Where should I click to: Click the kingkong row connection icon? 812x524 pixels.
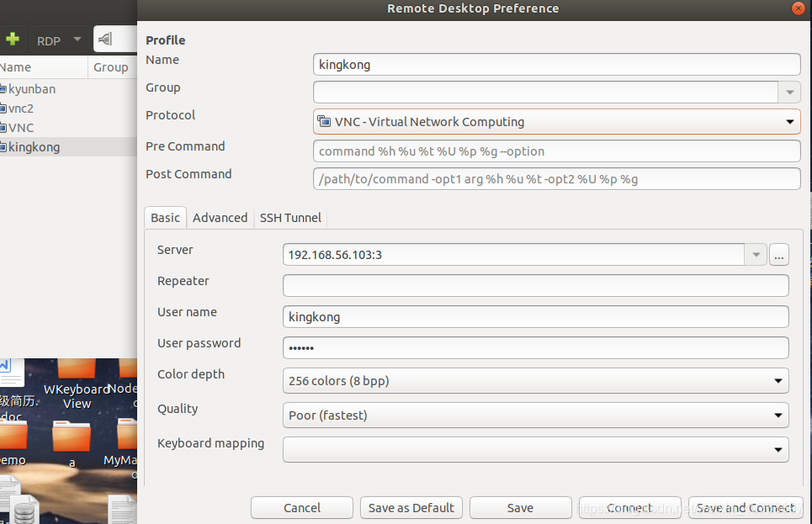point(3,147)
